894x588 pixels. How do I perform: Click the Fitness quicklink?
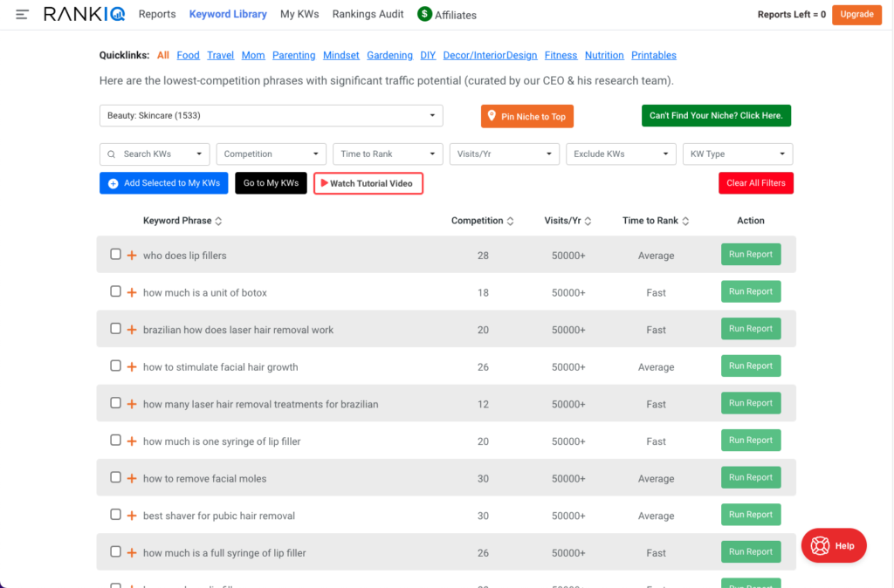pyautogui.click(x=560, y=55)
